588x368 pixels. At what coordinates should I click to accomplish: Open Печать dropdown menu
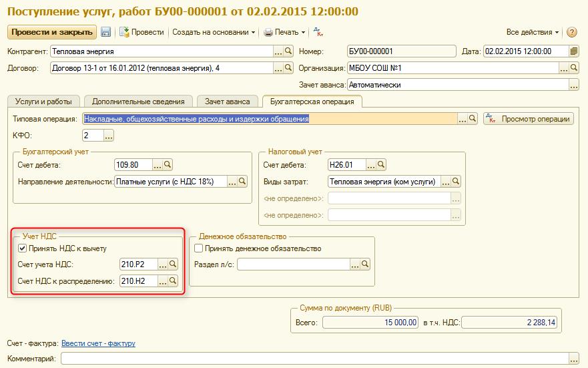pyautogui.click(x=284, y=32)
